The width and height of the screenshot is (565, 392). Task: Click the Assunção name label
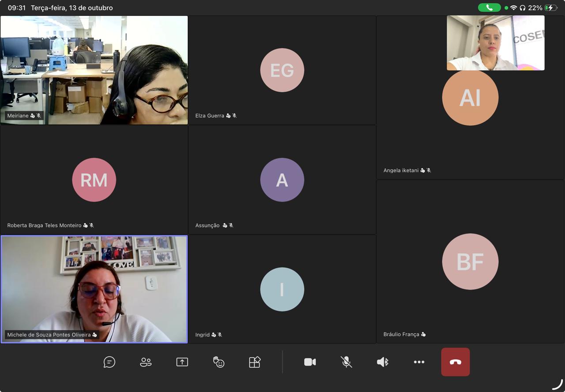coord(207,225)
